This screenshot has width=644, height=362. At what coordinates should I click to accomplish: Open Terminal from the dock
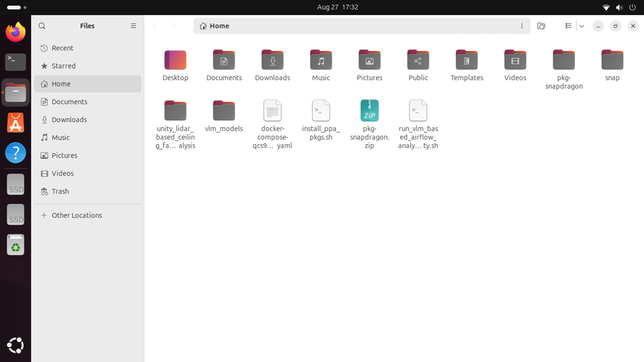[x=16, y=62]
